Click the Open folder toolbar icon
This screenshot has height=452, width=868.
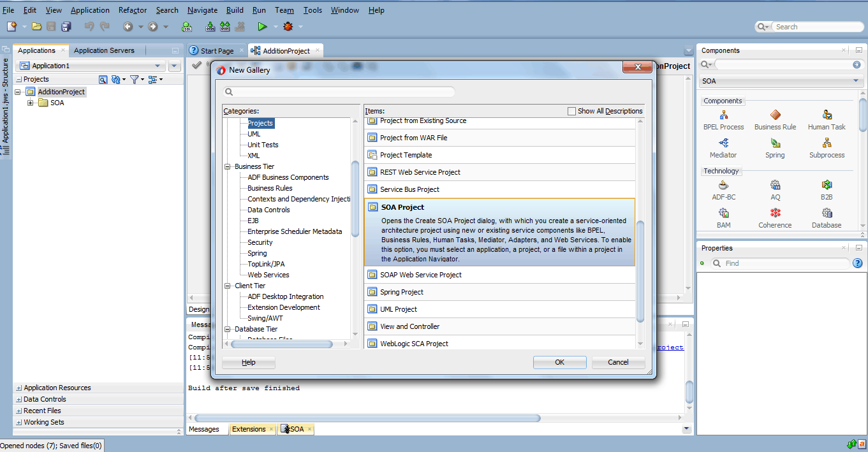click(36, 27)
